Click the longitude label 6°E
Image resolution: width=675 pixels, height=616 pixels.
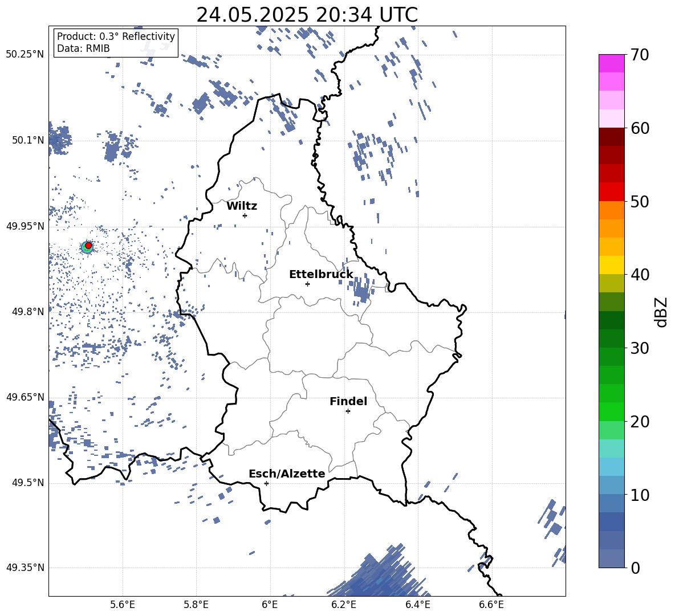tap(270, 605)
